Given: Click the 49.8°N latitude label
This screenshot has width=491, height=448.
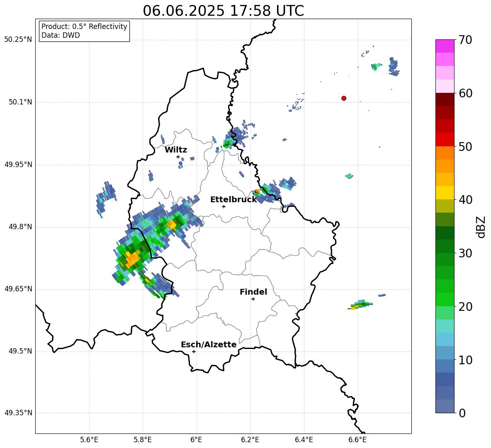Looking at the screenshot, I should click(20, 227).
